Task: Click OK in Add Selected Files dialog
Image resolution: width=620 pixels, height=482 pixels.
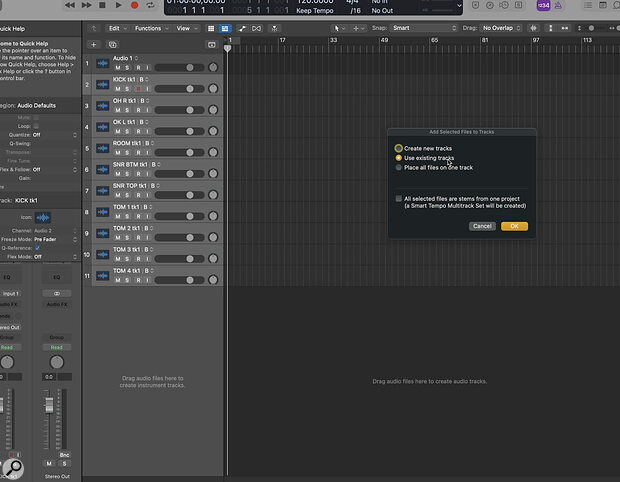Action: 514,226
